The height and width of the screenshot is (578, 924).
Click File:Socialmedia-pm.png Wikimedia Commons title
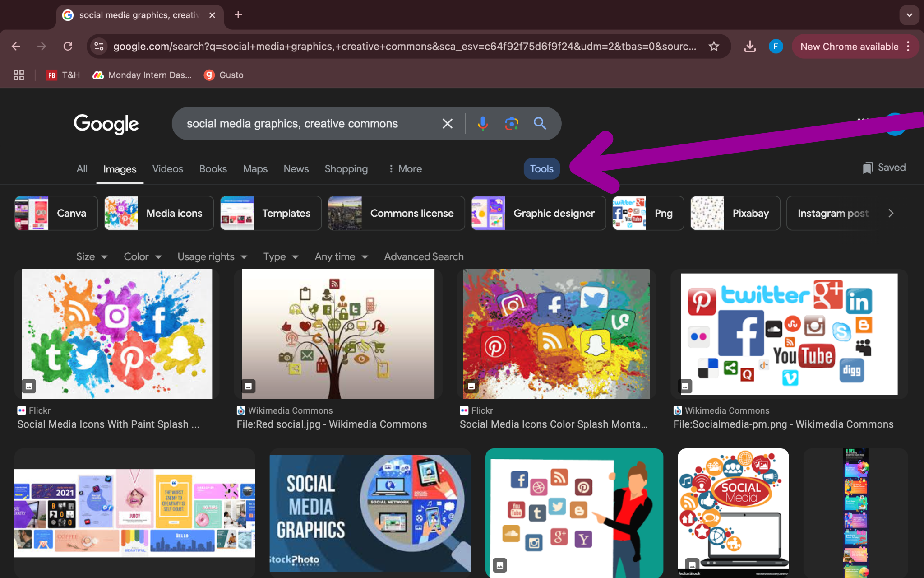783,424
